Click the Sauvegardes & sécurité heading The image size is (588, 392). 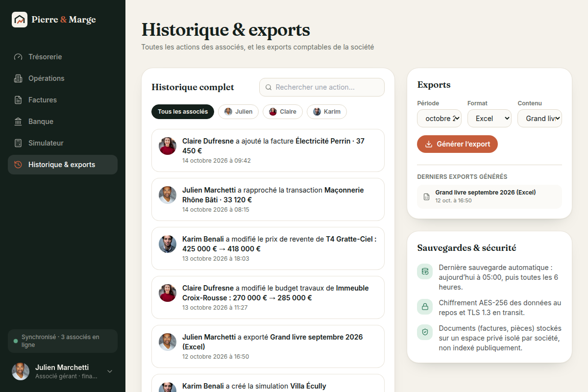(x=466, y=248)
